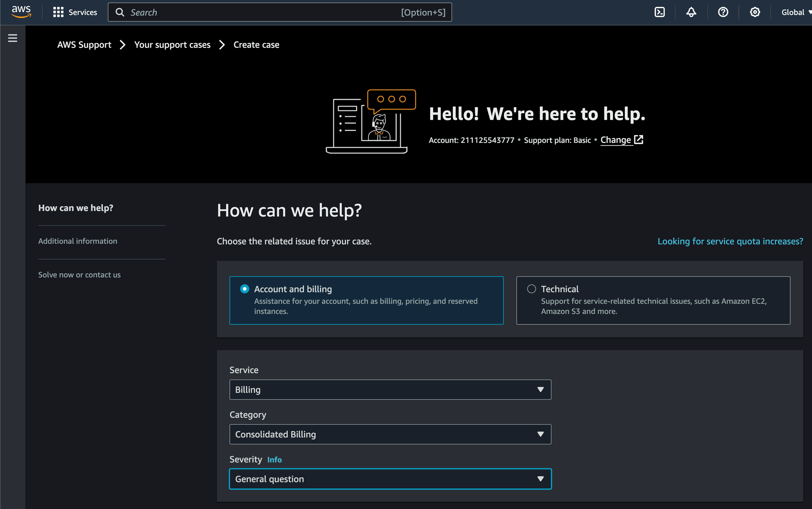Open the AWS home logo
The image size is (812, 509).
[21, 12]
